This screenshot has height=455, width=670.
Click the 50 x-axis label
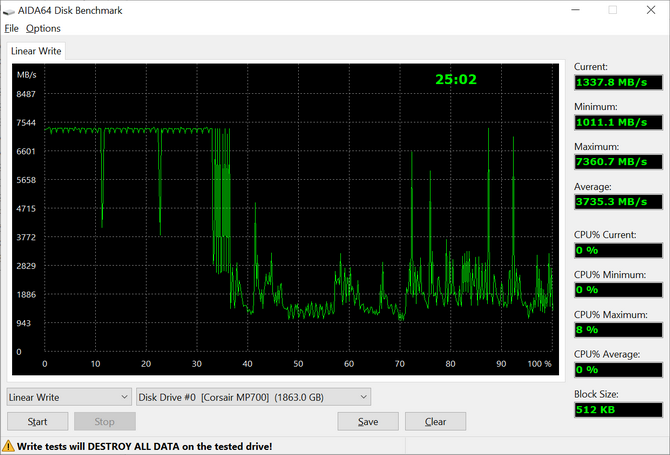298,364
